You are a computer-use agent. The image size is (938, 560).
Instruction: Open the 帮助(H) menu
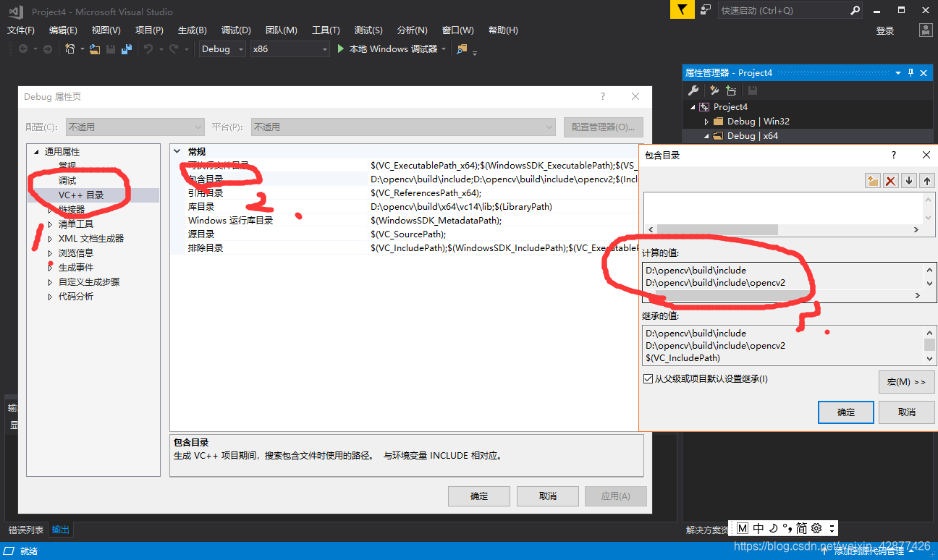click(x=503, y=30)
